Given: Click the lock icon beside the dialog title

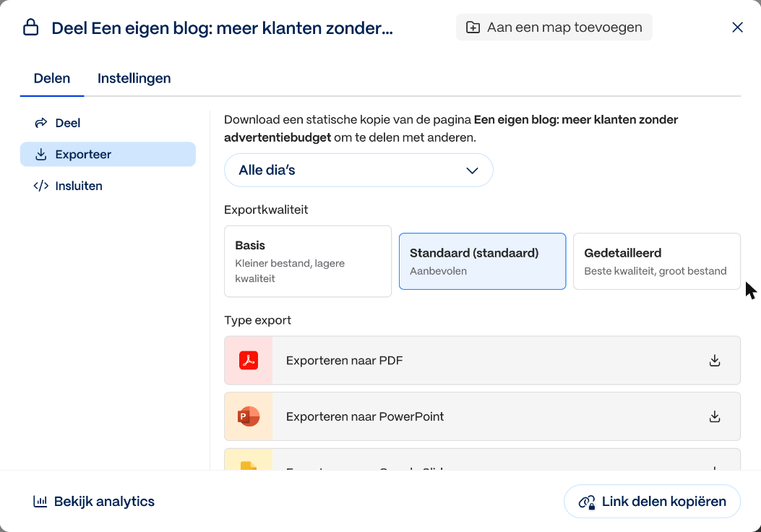Looking at the screenshot, I should pyautogui.click(x=30, y=27).
